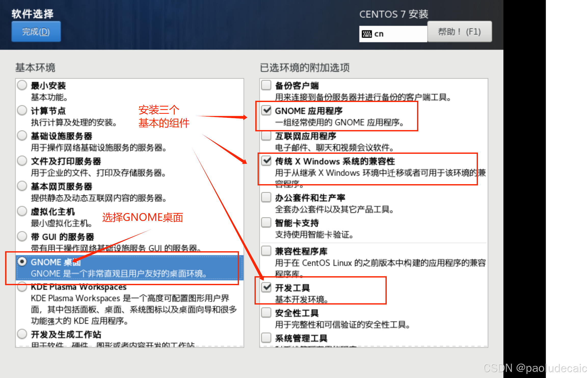Enable the 互联网应用程序 add-on checkbox

pos(266,136)
